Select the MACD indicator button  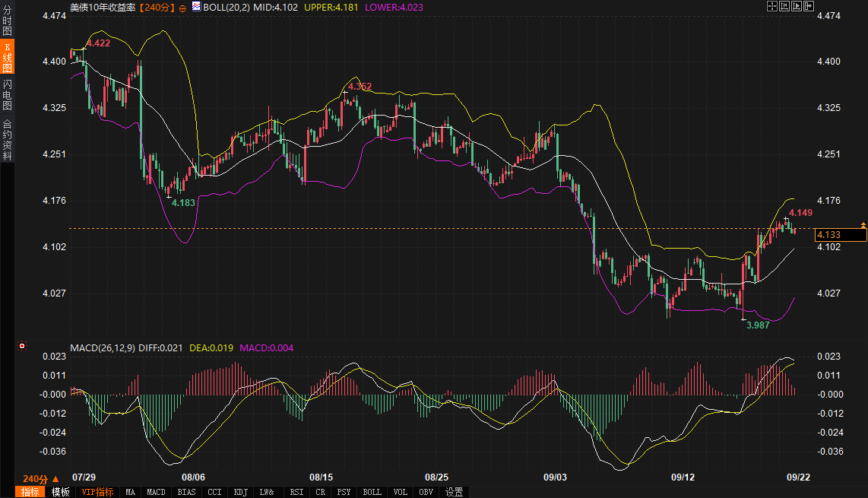click(x=156, y=492)
